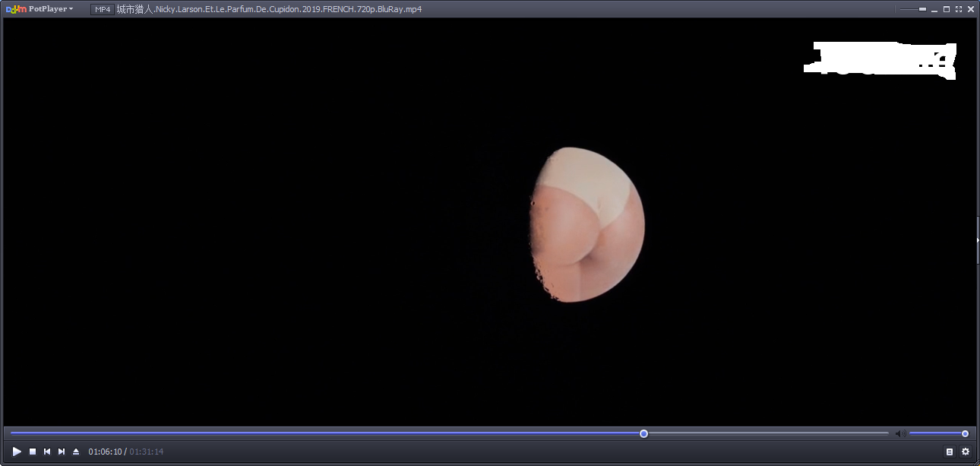Skip to the next file
Image resolution: width=980 pixels, height=466 pixels.
[62, 452]
